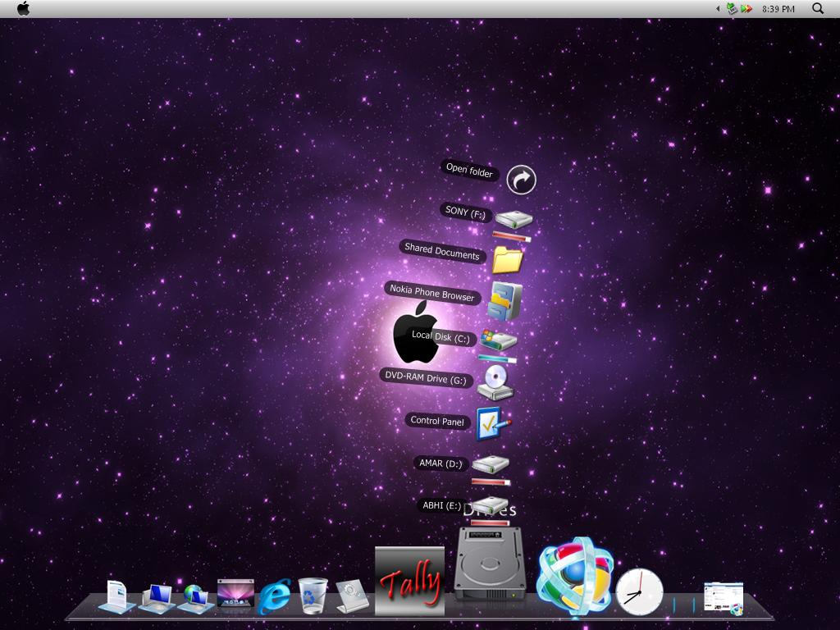Open the Control Panel checklist icon

[493, 424]
